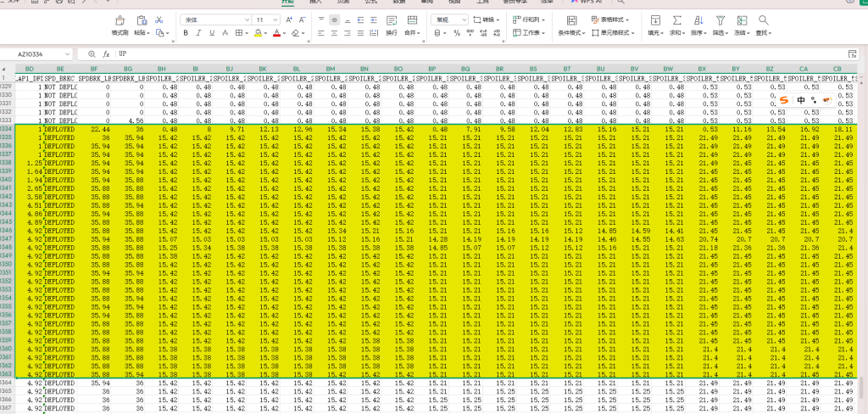Cut selection with the scissors icon
The width and height of the screenshot is (868, 414).
159,20
